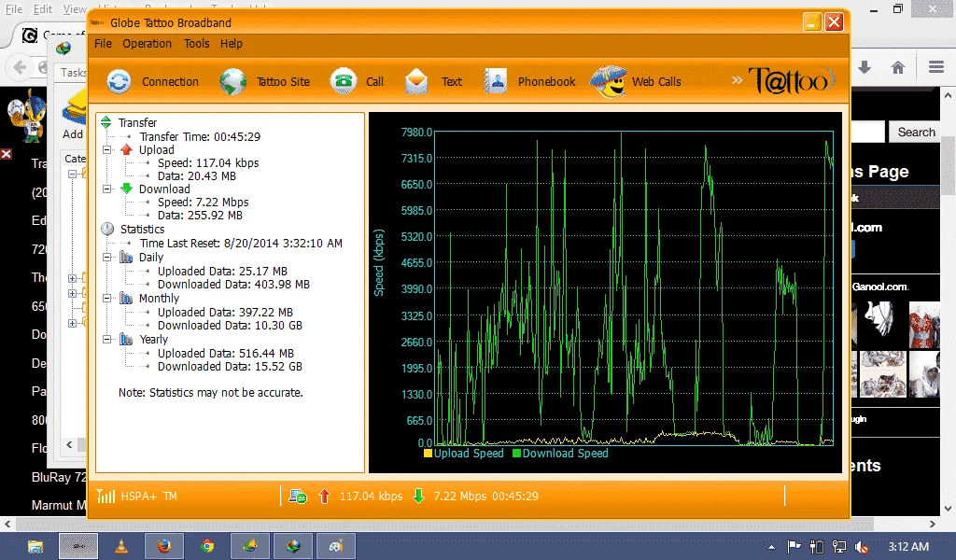Image resolution: width=956 pixels, height=560 pixels.
Task: Click the network connection status icon
Action: pyautogui.click(x=298, y=496)
